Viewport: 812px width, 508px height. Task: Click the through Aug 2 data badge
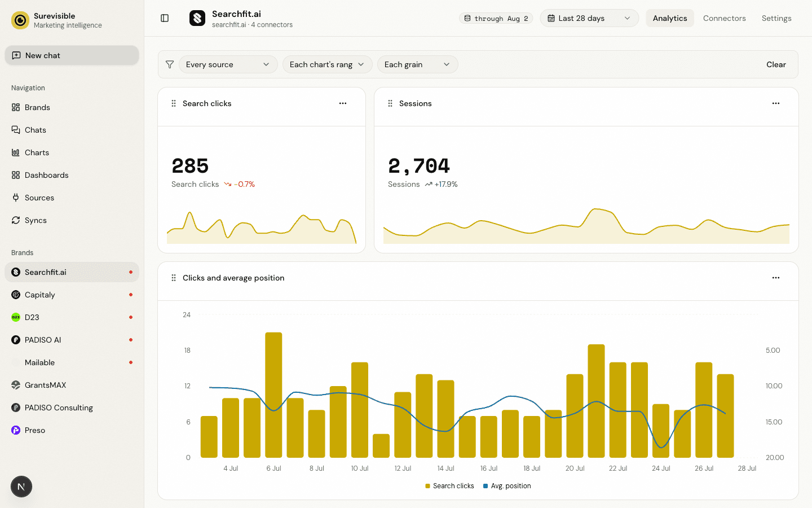point(496,18)
